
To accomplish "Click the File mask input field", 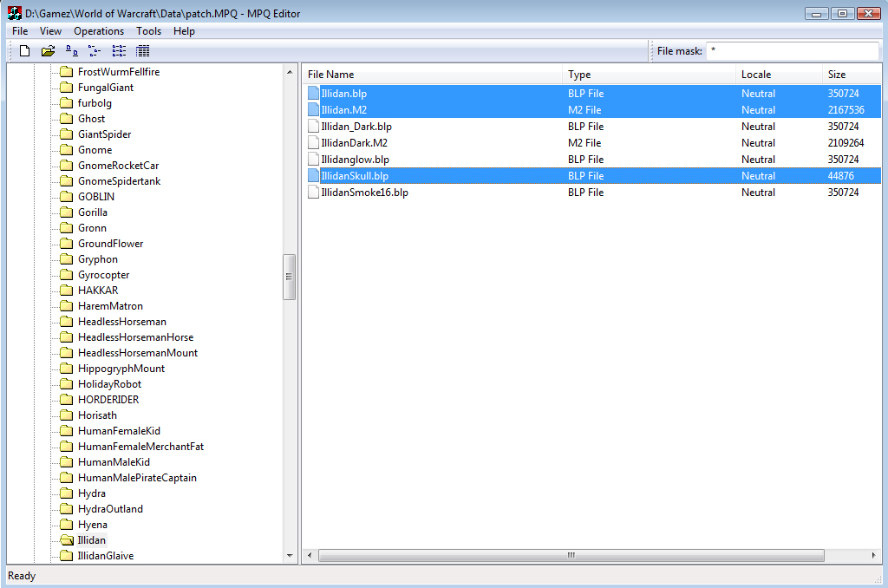I will [792, 51].
